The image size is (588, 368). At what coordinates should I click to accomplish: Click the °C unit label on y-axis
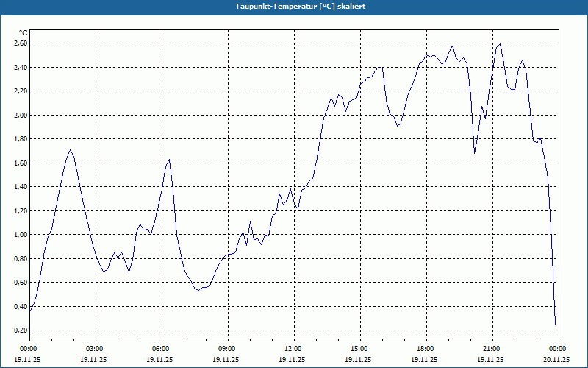(x=24, y=33)
